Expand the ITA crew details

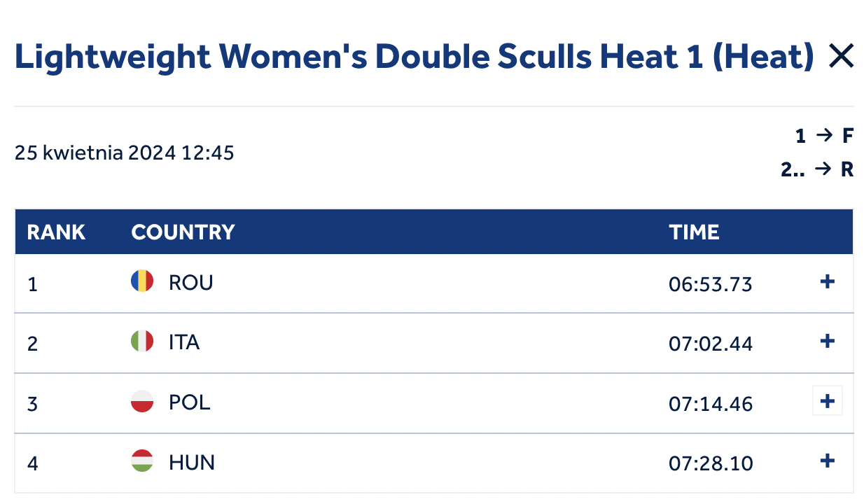827,341
